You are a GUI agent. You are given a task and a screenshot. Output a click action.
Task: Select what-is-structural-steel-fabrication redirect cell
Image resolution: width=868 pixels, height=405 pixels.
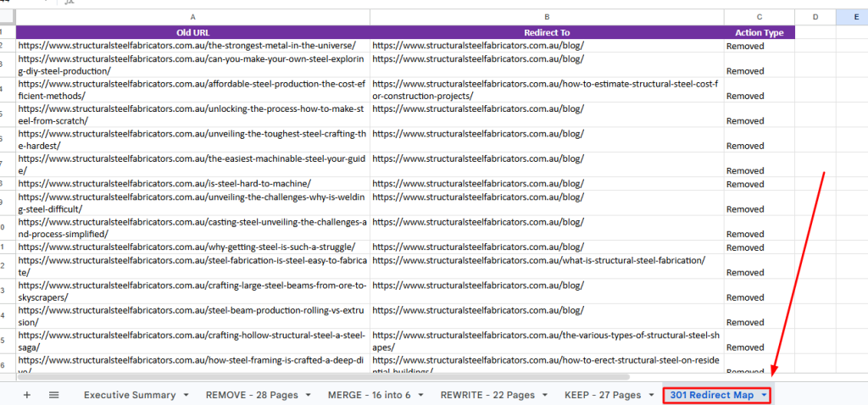coord(547,266)
